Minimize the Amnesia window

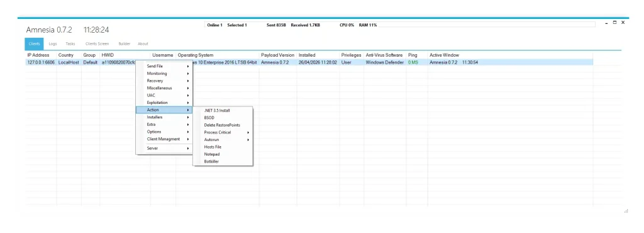tap(607, 23)
